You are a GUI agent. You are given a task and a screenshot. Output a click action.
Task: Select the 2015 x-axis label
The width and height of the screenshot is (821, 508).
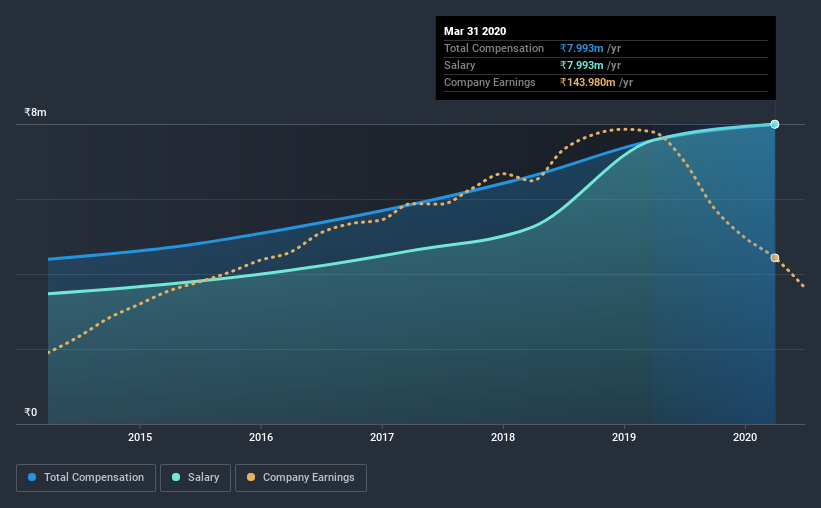pyautogui.click(x=140, y=437)
